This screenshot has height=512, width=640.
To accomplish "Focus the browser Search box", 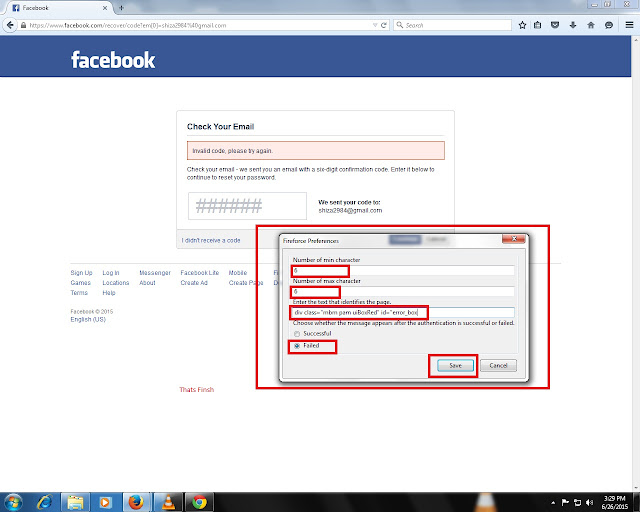I will [453, 25].
